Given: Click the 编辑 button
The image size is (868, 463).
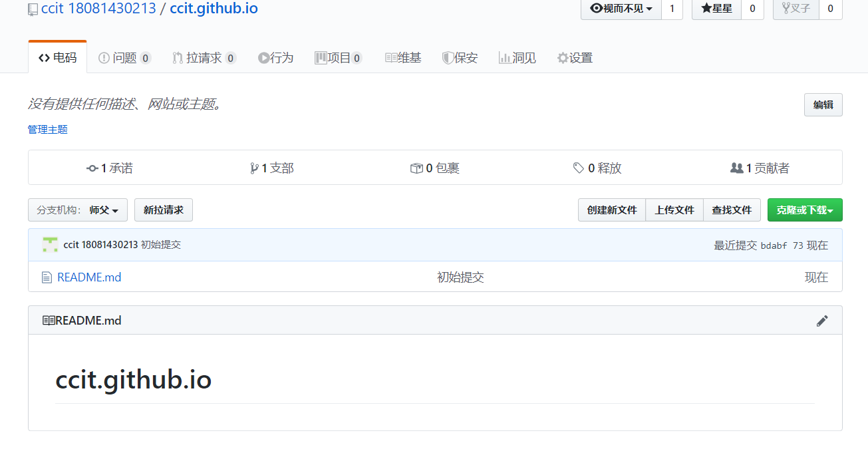Looking at the screenshot, I should [x=823, y=104].
